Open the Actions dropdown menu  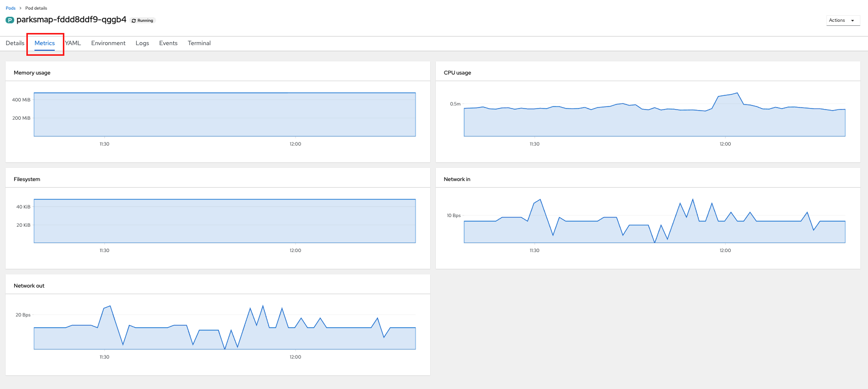843,20
